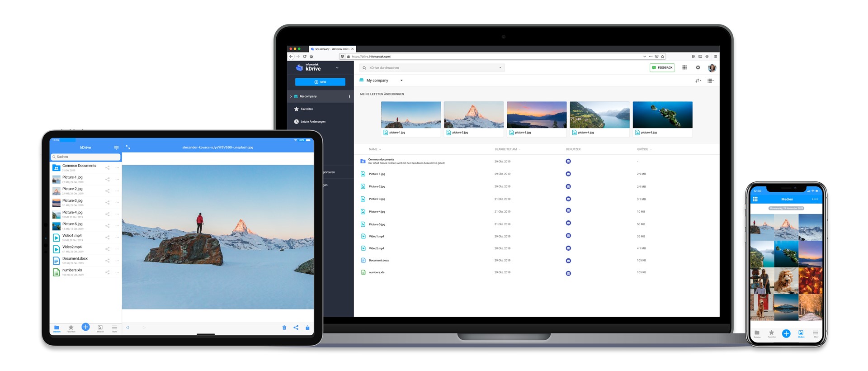
Task: Click the home icon in the laptop browser
Action: [x=311, y=57]
